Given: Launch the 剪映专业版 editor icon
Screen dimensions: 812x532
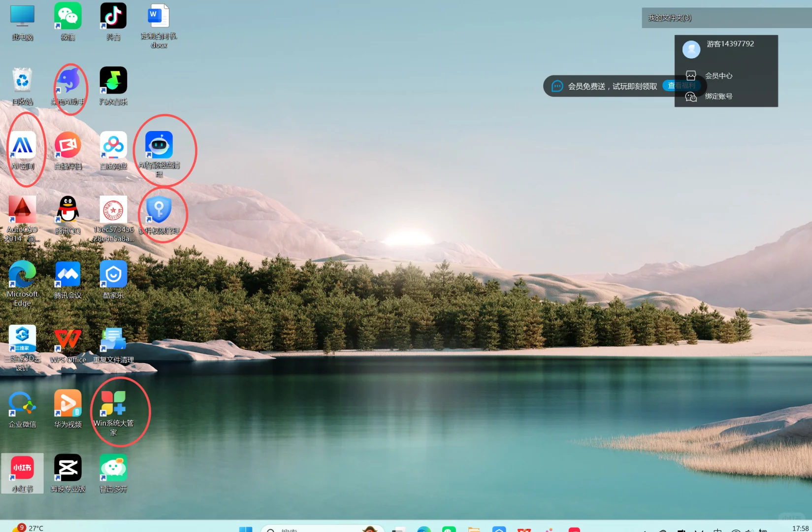Looking at the screenshot, I should click(x=68, y=473).
